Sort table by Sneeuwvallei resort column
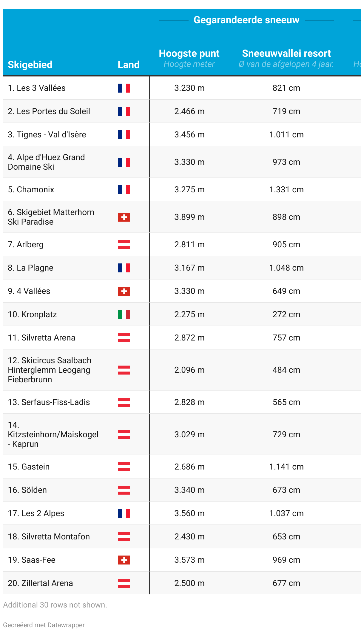Screen dimensions: 364x632 [286, 53]
